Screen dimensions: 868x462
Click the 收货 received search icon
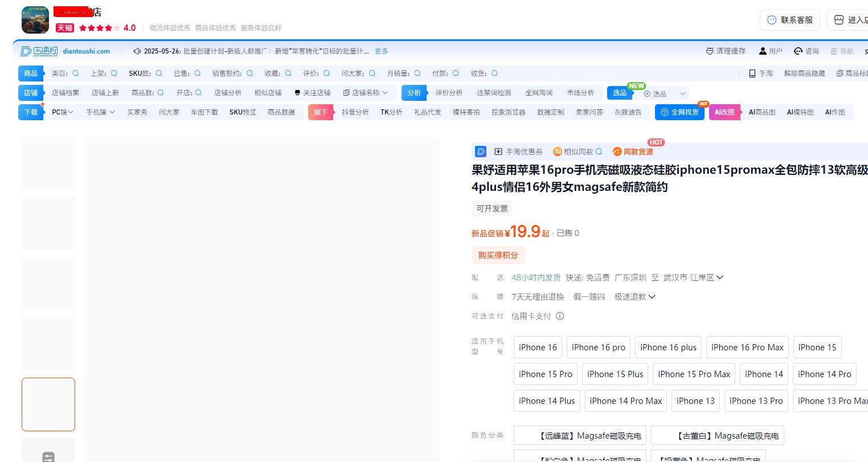tap(494, 73)
